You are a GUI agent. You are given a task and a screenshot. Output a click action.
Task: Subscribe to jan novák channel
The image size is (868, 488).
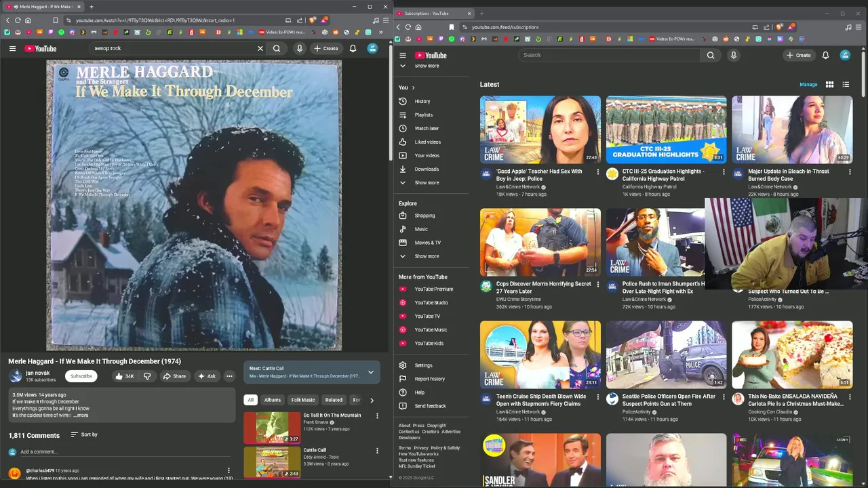point(81,376)
